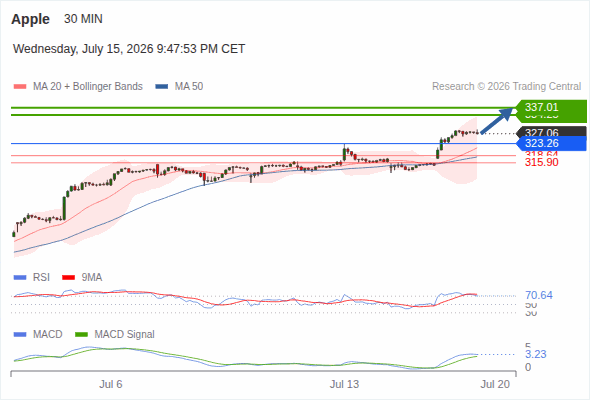Click the Jul 13 date axis marker
This screenshot has width=590, height=400.
tap(344, 384)
